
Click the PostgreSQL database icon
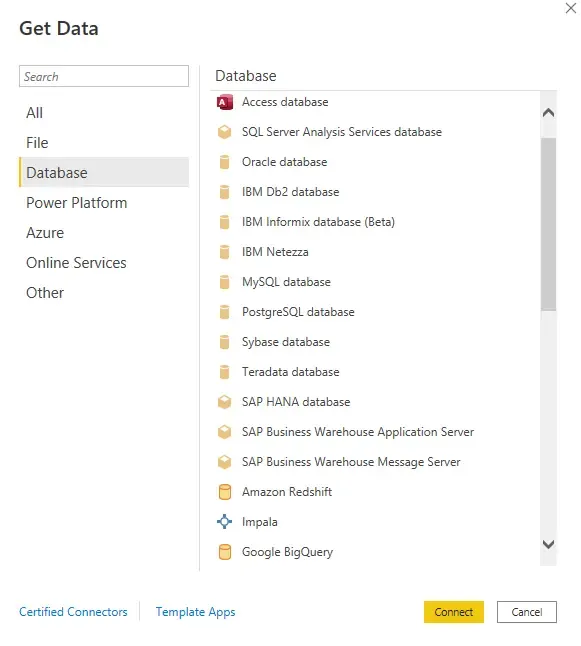pyautogui.click(x=225, y=312)
